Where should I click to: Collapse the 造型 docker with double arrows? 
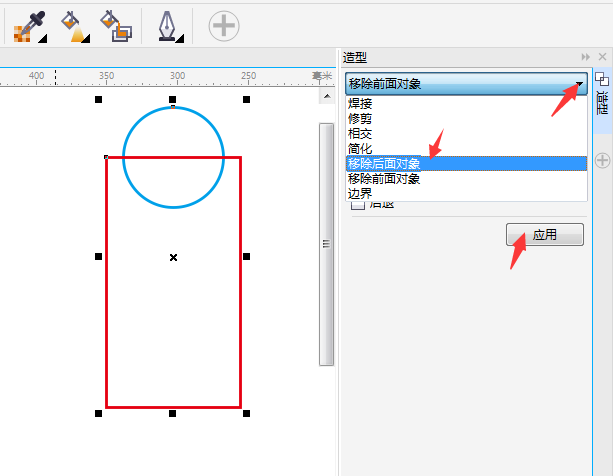pyautogui.click(x=585, y=57)
